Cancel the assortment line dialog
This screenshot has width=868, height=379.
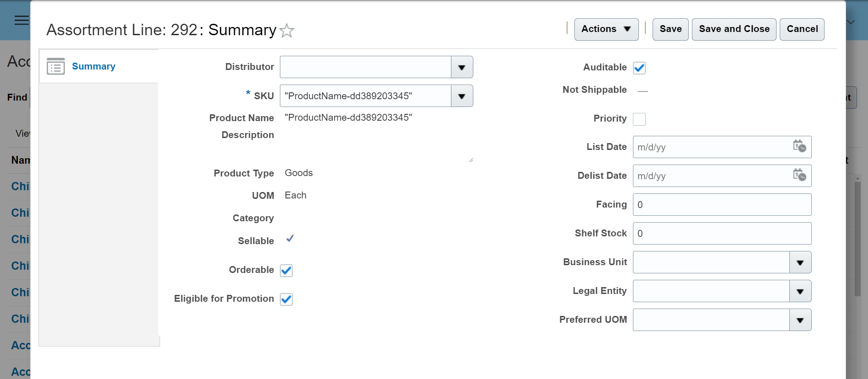point(802,29)
